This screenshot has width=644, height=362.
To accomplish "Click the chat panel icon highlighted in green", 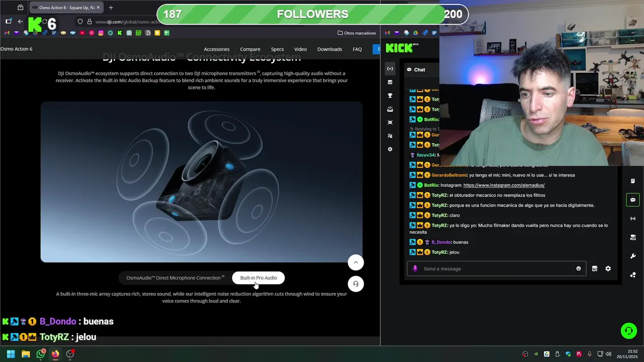I will point(632,200).
